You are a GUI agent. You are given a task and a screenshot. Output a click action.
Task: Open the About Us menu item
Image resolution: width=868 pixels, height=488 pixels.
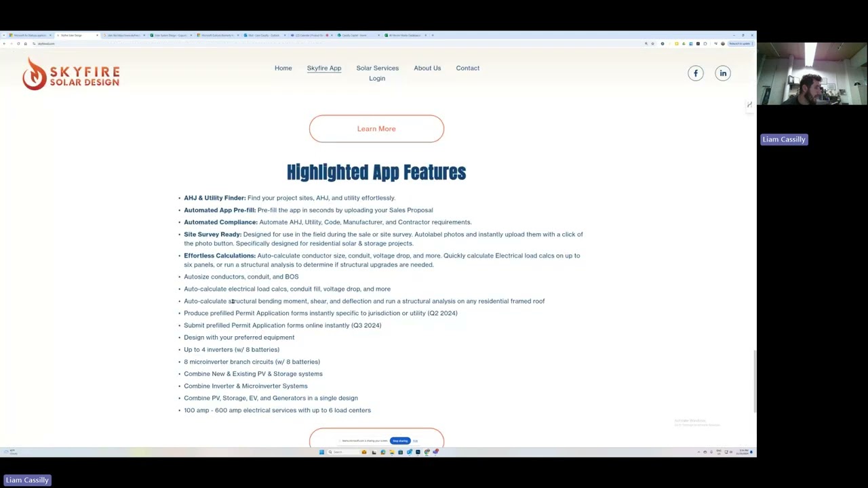point(427,68)
